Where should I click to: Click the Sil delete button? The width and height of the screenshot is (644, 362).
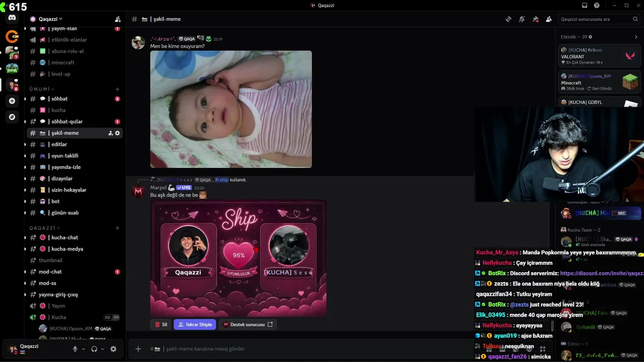coord(161,325)
